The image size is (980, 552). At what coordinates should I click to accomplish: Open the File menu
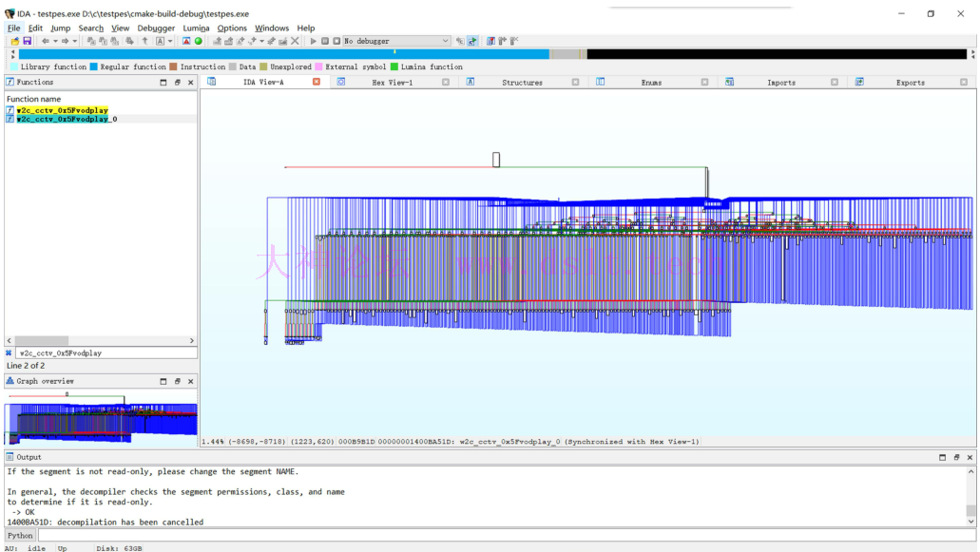tap(13, 29)
